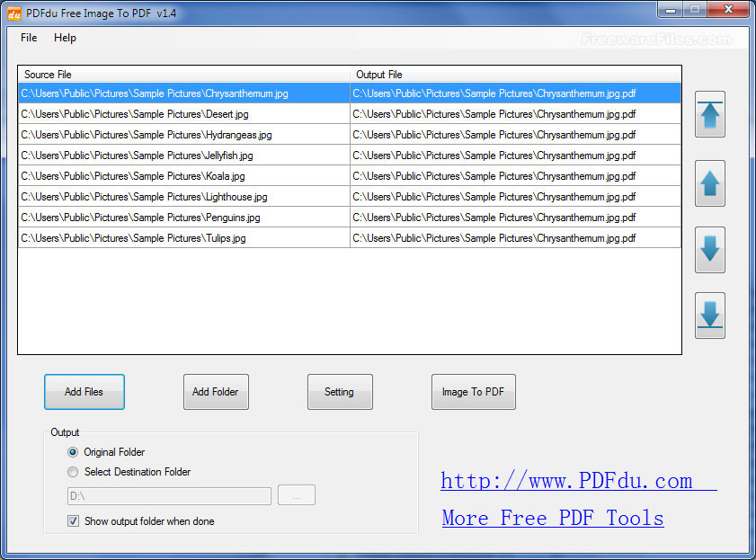Viewport: 756px width, 560px height.
Task: Follow the More Free PDF Tools link
Action: pyautogui.click(x=553, y=518)
